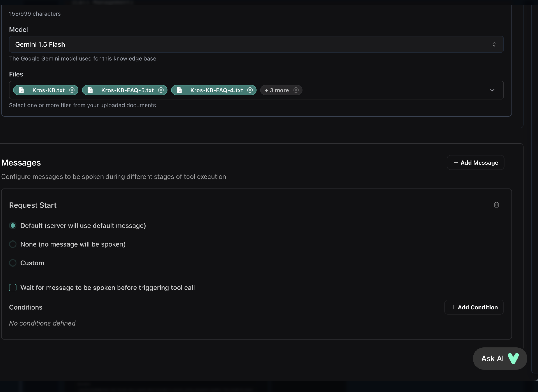Click the plus icon on Add Message
Image resolution: width=538 pixels, height=392 pixels.
click(x=455, y=162)
